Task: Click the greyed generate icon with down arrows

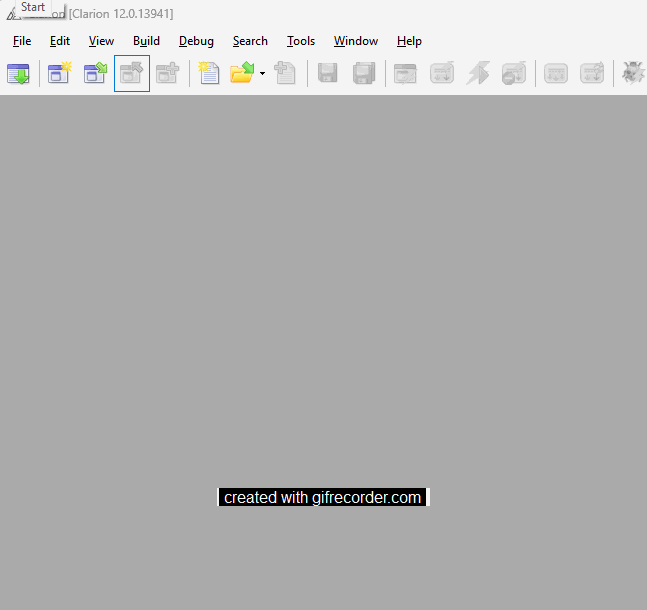Action: point(556,73)
